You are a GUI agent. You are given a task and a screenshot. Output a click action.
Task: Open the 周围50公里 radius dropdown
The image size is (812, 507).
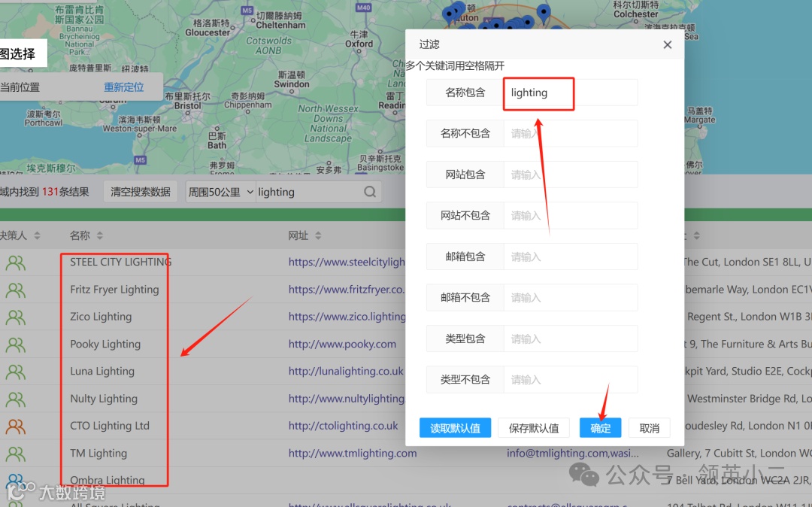220,192
